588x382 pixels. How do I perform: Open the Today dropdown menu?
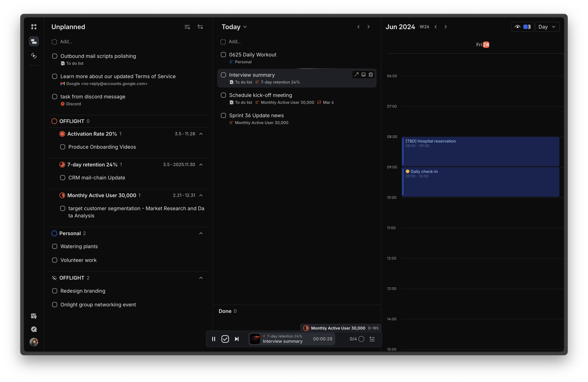(x=234, y=27)
